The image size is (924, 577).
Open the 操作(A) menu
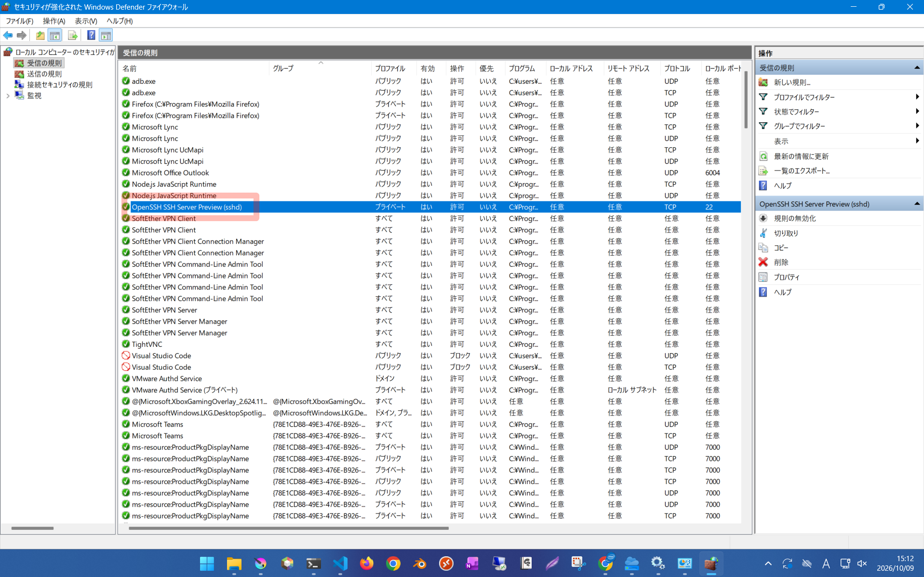point(54,21)
